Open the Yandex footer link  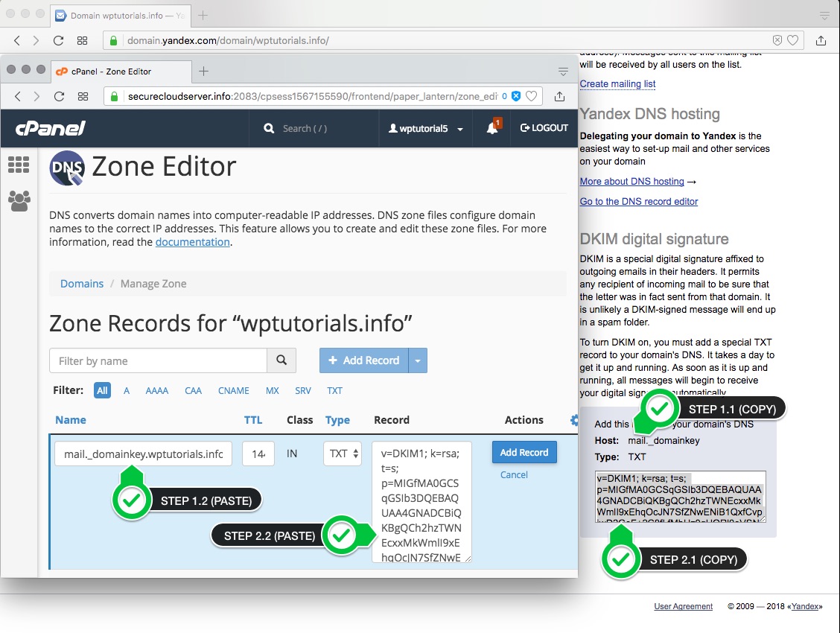[x=805, y=606]
